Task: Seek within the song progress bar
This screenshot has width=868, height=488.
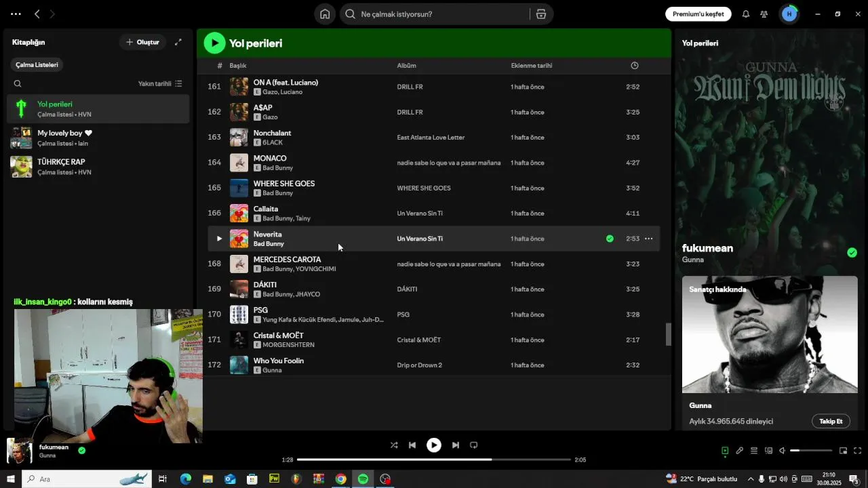Action: [x=434, y=460]
